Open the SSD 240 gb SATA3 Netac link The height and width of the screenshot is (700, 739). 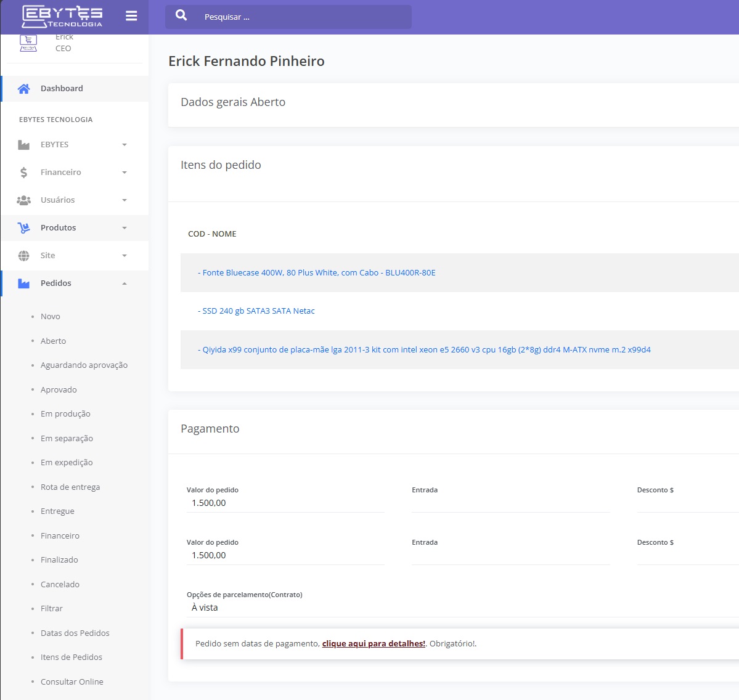pos(256,311)
